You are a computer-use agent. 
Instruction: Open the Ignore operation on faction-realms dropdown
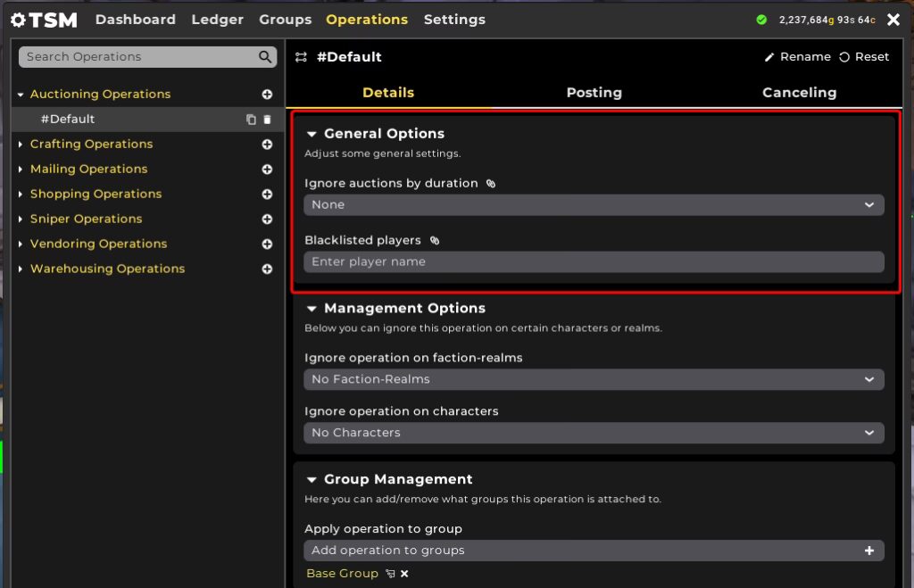(x=594, y=380)
